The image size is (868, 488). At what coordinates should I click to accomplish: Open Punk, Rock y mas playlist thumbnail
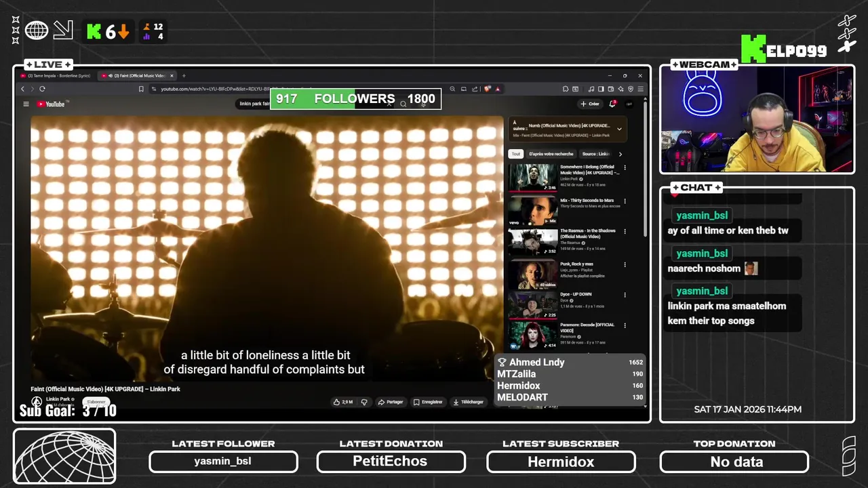pyautogui.click(x=533, y=274)
